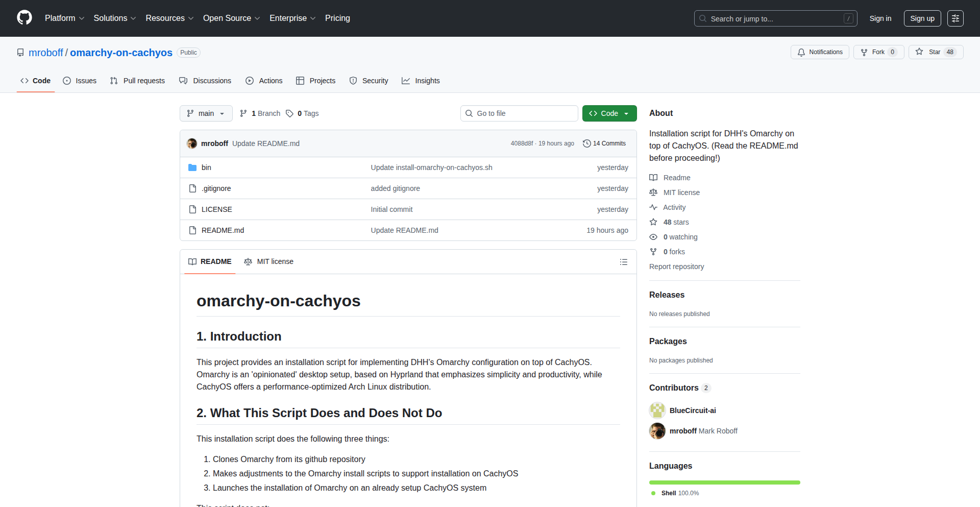Image resolution: width=980 pixels, height=507 pixels.
Task: Click the Sign up button
Action: 922,18
